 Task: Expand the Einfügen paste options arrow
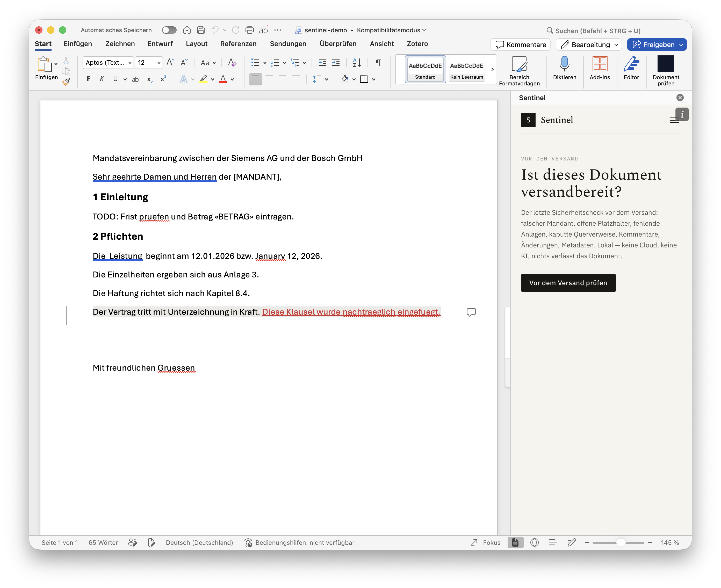click(x=56, y=64)
